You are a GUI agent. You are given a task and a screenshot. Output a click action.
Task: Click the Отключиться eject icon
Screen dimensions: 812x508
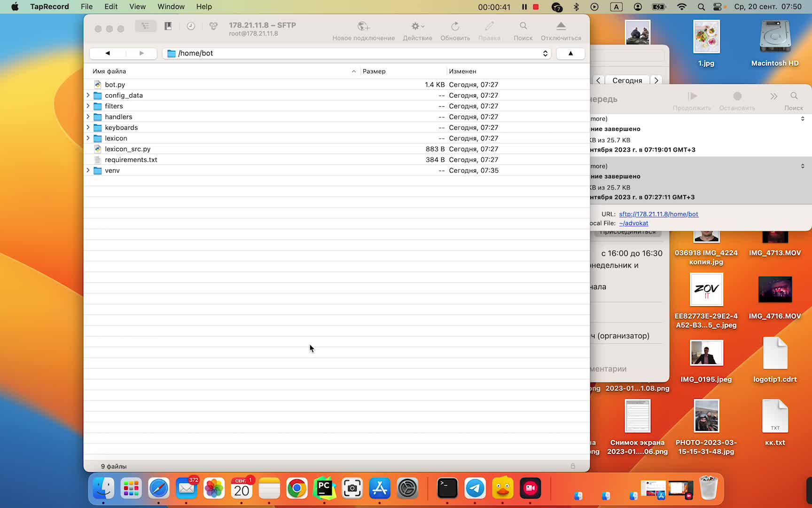pyautogui.click(x=561, y=26)
